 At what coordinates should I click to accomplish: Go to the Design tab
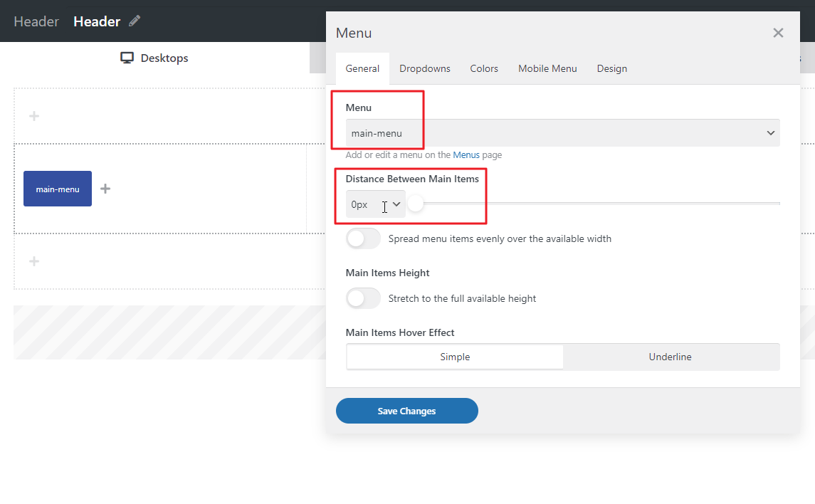611,68
